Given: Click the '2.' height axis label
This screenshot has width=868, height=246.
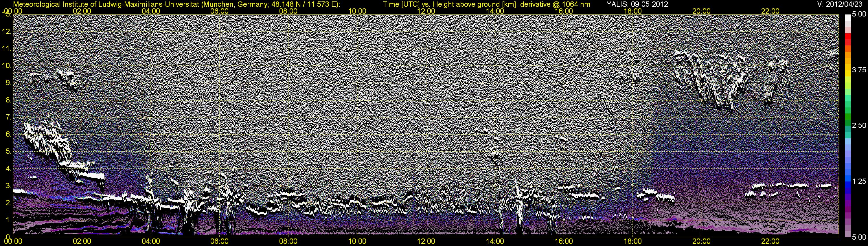Looking at the screenshot, I should point(8,203).
